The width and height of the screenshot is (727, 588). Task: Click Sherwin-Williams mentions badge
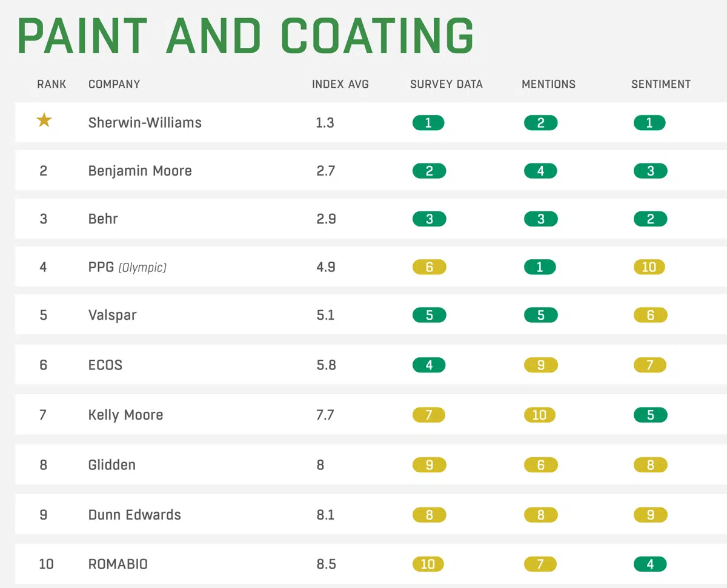click(540, 123)
